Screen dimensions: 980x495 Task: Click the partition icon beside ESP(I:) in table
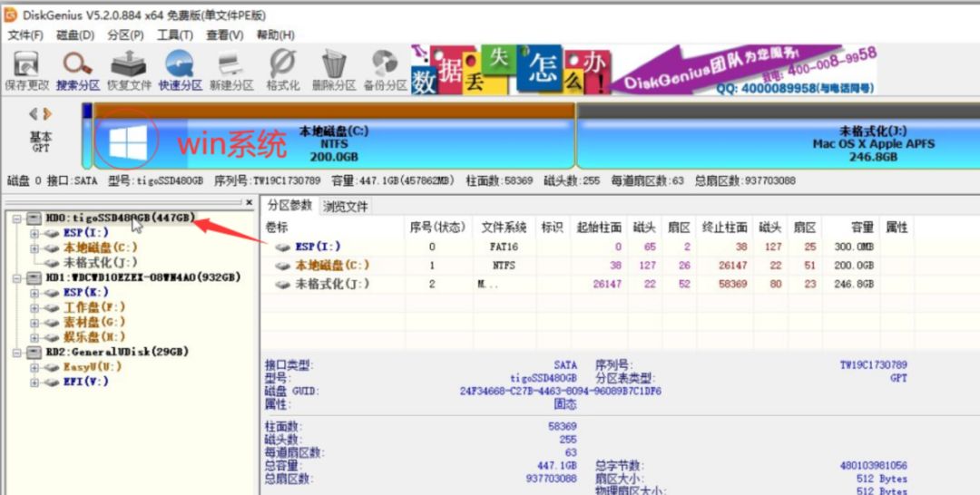(283, 247)
